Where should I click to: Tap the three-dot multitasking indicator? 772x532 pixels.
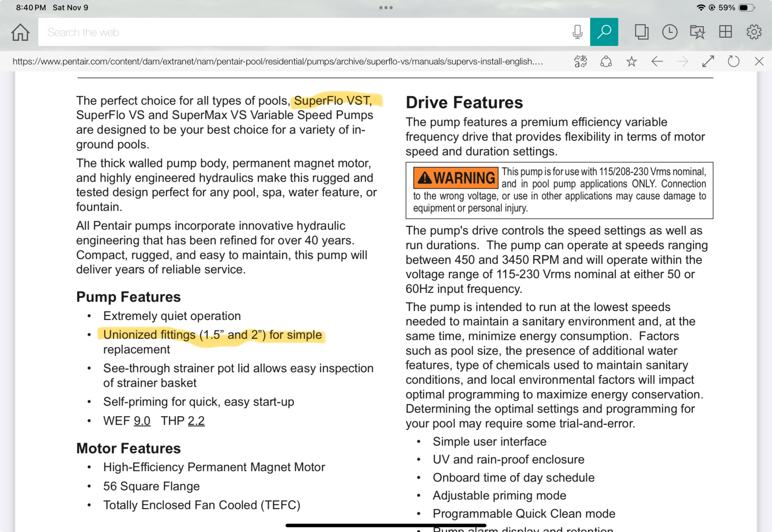[386, 8]
